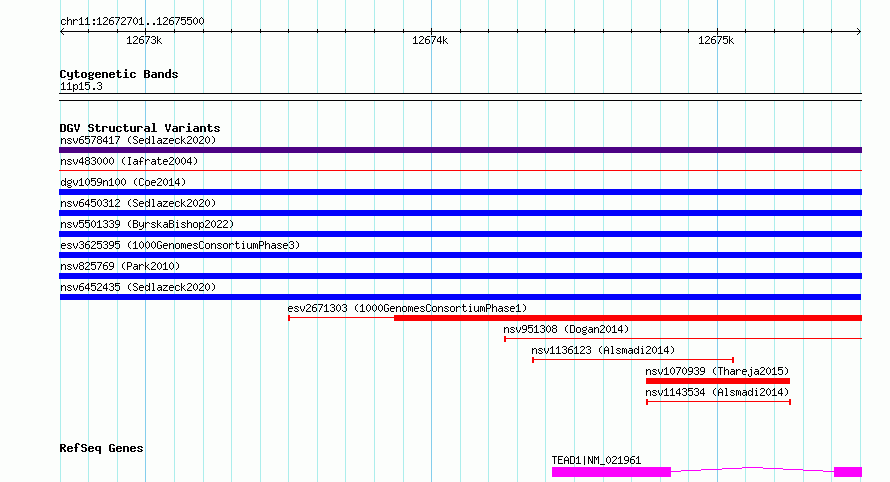
Task: Open the TEAD1|NM_021961 gene label
Action: [596, 460]
